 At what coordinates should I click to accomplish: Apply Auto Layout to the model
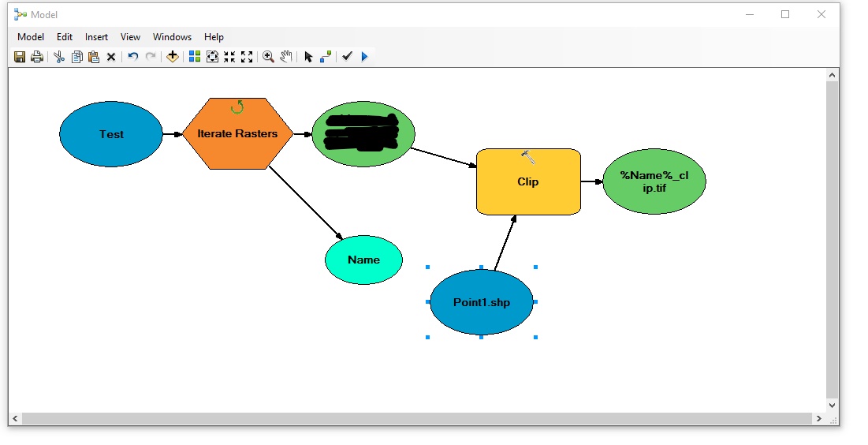tap(195, 57)
